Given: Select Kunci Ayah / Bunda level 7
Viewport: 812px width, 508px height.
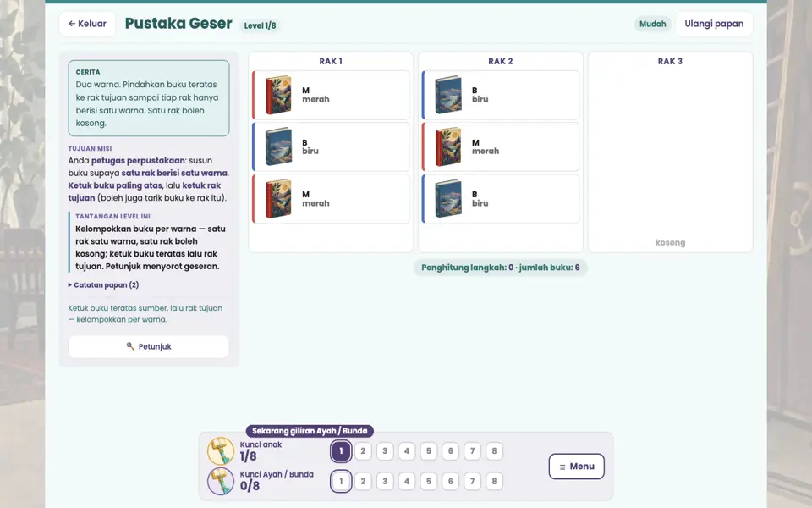Looking at the screenshot, I should point(472,481).
